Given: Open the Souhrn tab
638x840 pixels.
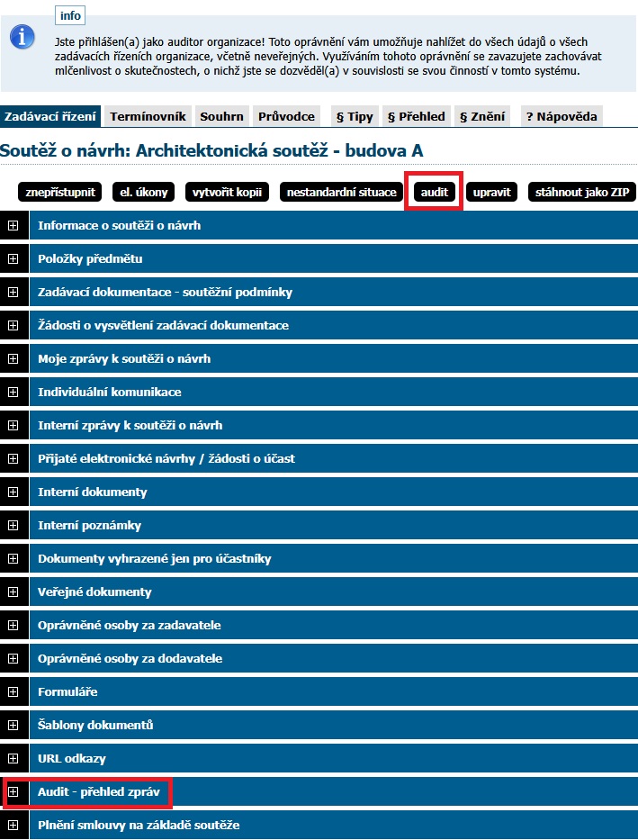Looking at the screenshot, I should 221,116.
